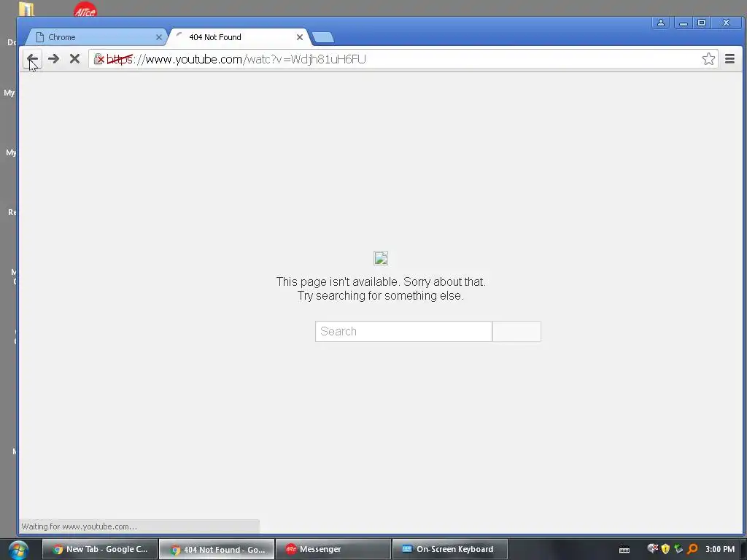The width and height of the screenshot is (747, 560).
Task: Open the Chrome user profile button
Action: pyautogui.click(x=661, y=23)
